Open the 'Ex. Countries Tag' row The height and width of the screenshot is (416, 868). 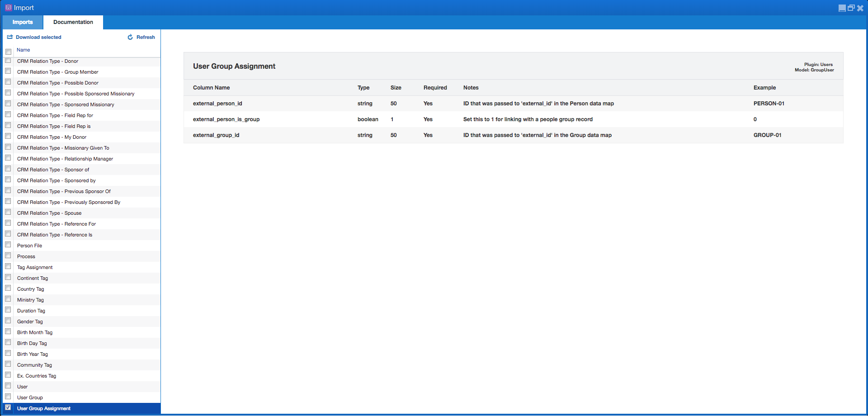(x=81, y=376)
